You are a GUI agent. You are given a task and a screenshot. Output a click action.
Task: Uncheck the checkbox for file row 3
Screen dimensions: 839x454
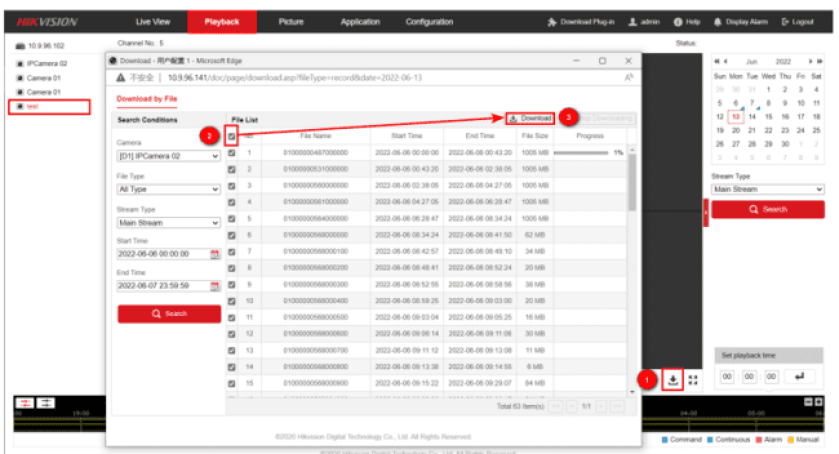(233, 185)
